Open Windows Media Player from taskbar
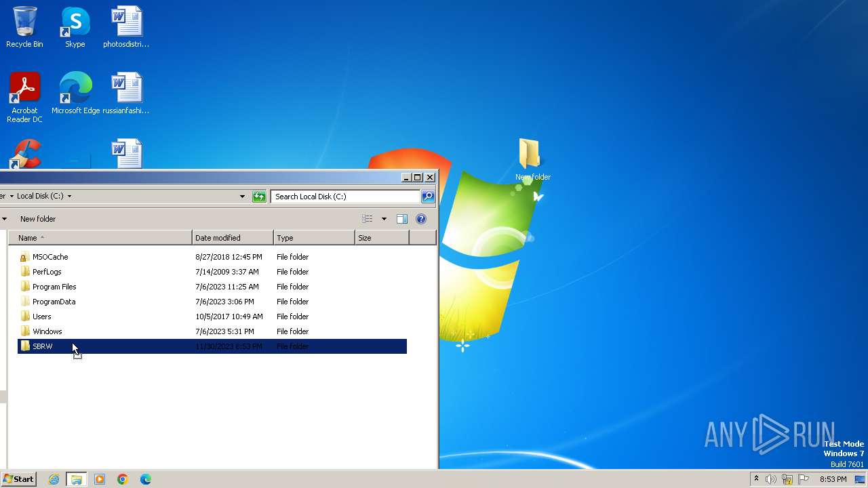This screenshot has width=868, height=488. (x=100, y=479)
